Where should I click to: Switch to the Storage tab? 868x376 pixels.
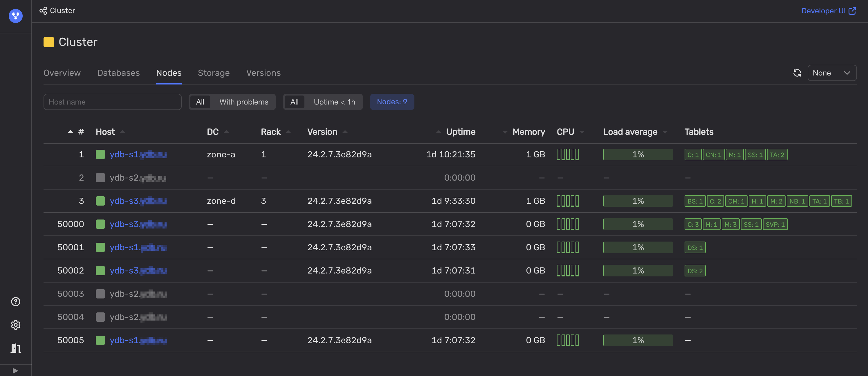click(214, 73)
